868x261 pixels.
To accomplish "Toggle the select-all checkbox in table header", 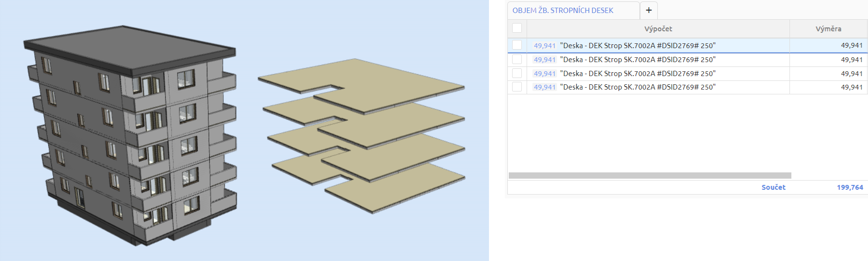I will (517, 28).
